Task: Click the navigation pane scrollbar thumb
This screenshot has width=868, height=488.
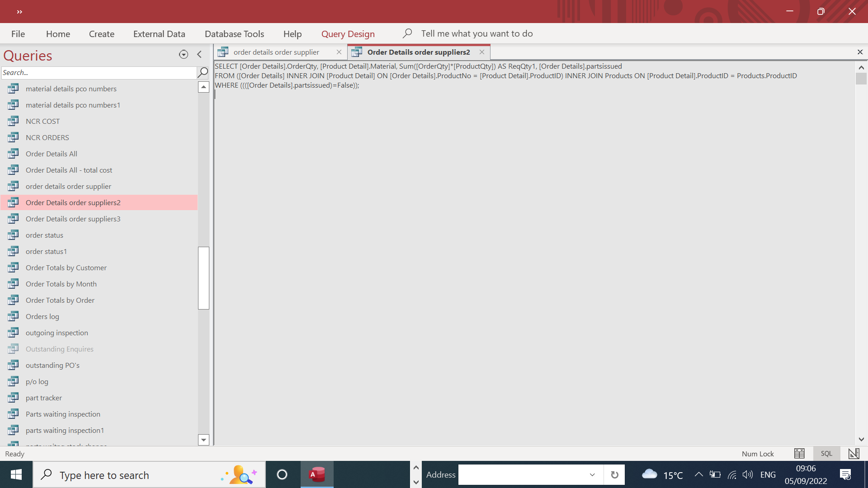Action: [203, 278]
